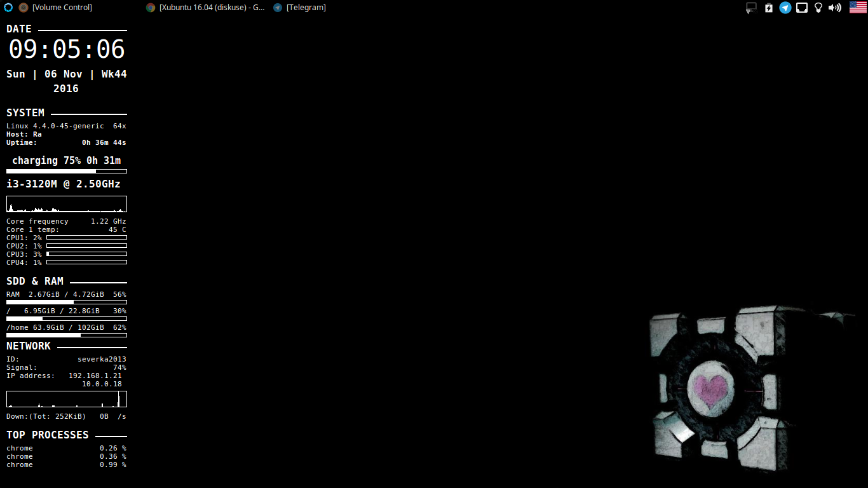Click the secondary IP 10.0.0.18
868x488 pixels.
click(x=102, y=384)
